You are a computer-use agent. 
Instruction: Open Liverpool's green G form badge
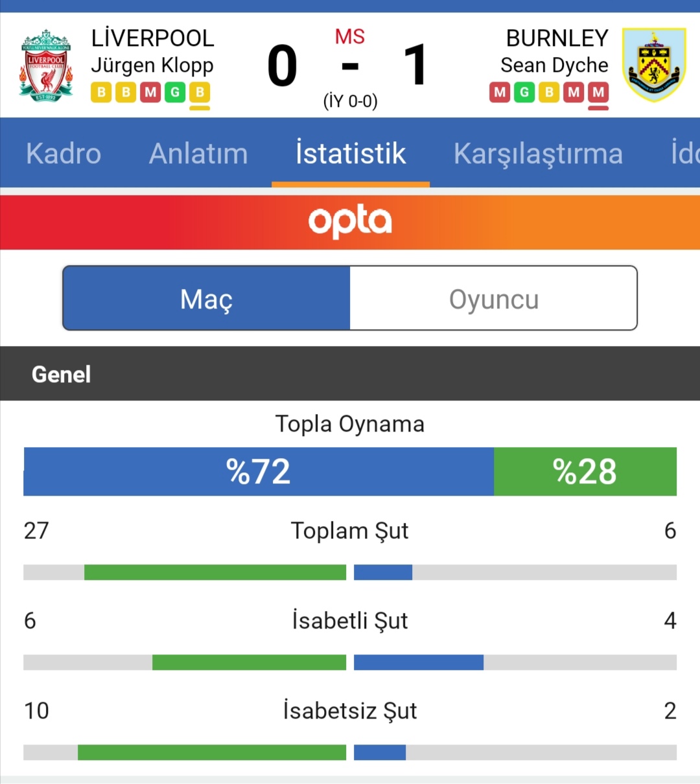click(x=175, y=92)
